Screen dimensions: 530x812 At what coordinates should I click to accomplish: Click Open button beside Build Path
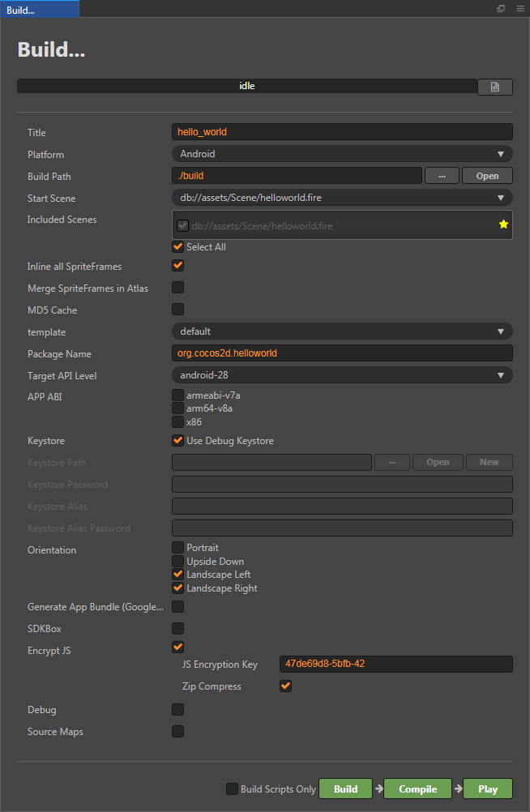487,176
